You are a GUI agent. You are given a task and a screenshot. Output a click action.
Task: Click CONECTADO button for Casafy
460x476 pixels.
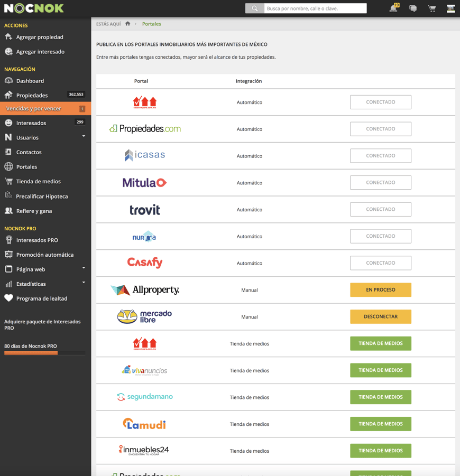[381, 263]
